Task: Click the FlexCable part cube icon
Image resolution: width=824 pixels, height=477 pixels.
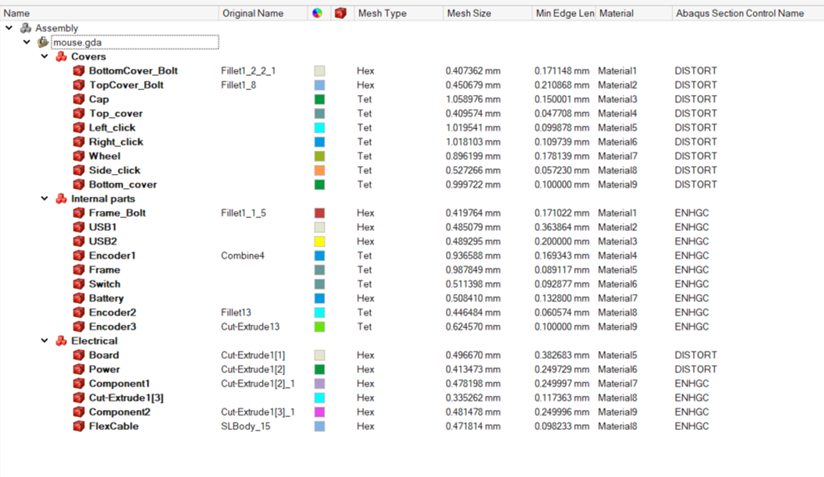Action: tap(78, 426)
